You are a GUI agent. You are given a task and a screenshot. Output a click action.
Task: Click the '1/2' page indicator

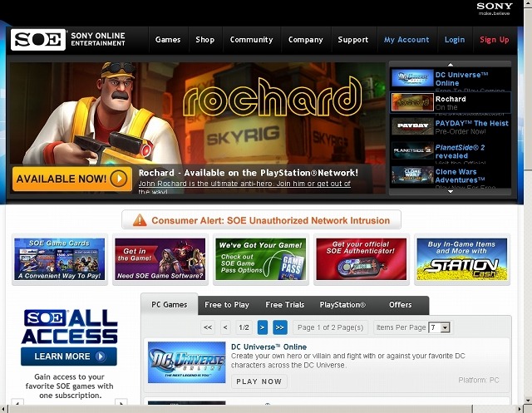pos(244,327)
